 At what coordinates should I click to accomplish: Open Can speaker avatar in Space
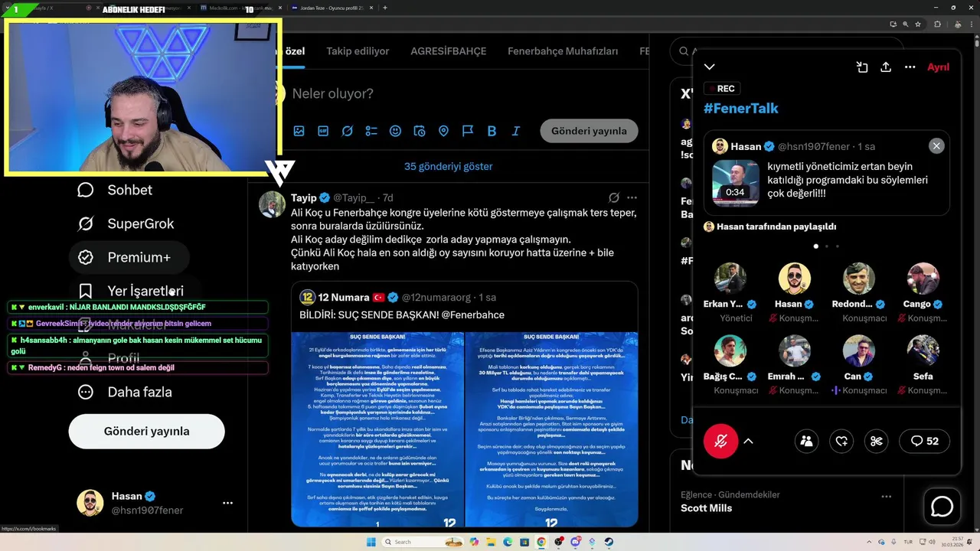pyautogui.click(x=859, y=350)
